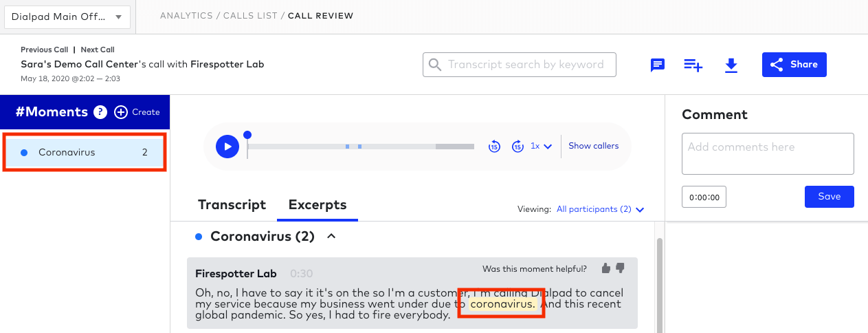Play the call recording
Screen dimensions: 868x333
(x=227, y=147)
